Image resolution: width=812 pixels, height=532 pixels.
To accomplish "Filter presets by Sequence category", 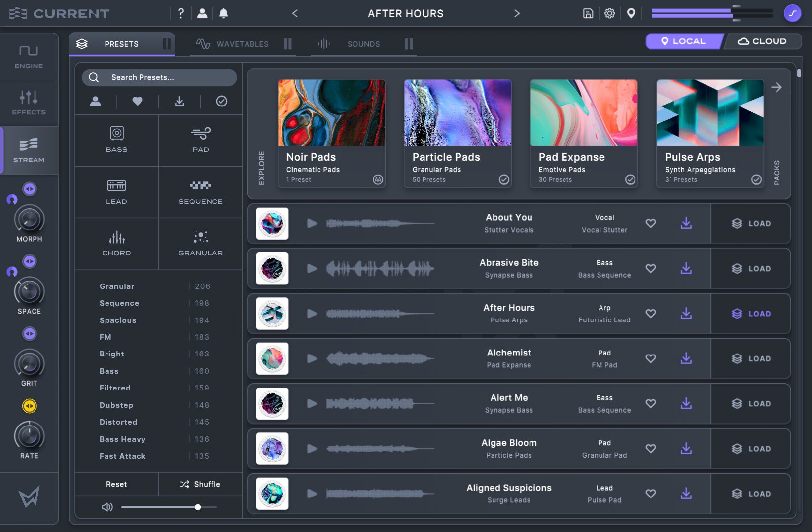I will coord(201,192).
